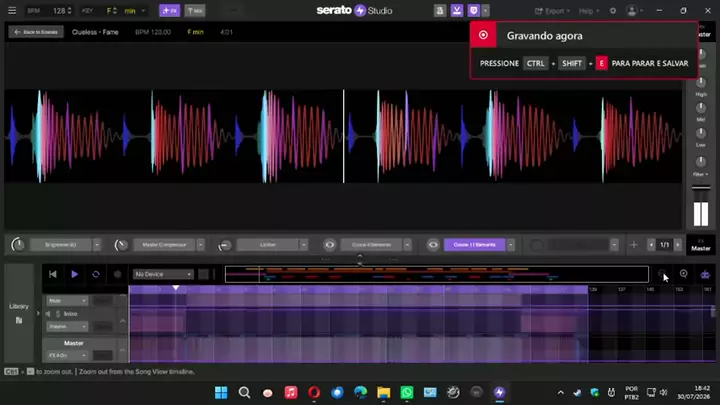The image size is (720, 405).
Task: Turn the Low EQ knob
Action: coord(701,134)
